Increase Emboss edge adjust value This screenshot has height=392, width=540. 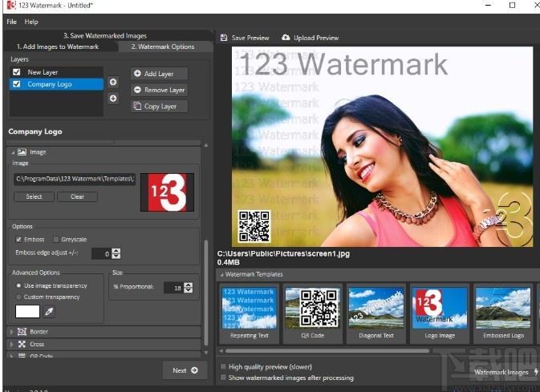116,251
